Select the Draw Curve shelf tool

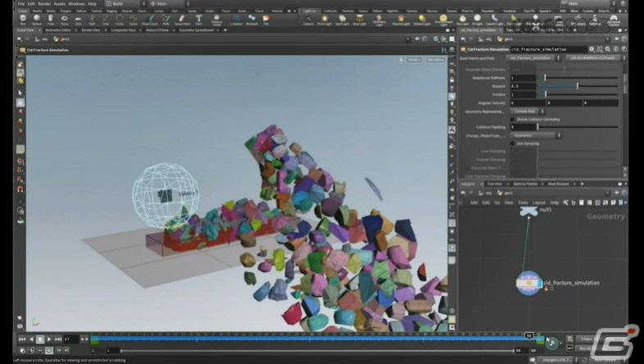click(x=150, y=20)
